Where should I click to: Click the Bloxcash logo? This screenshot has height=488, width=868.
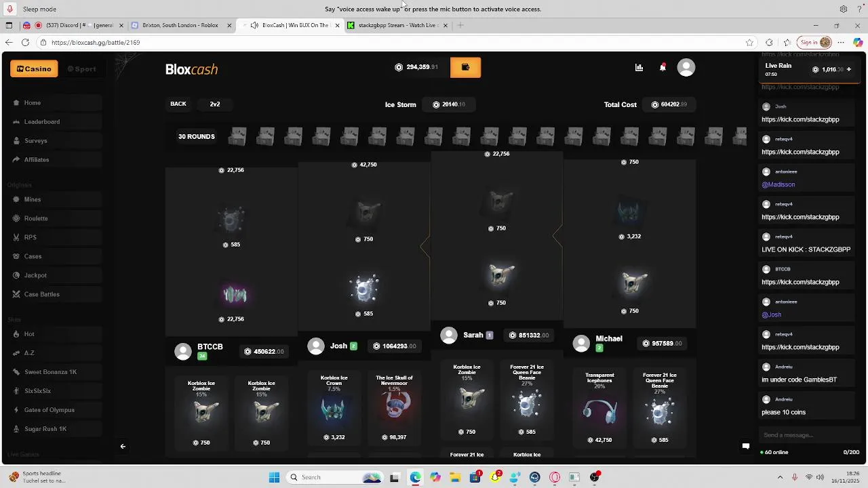click(x=191, y=69)
